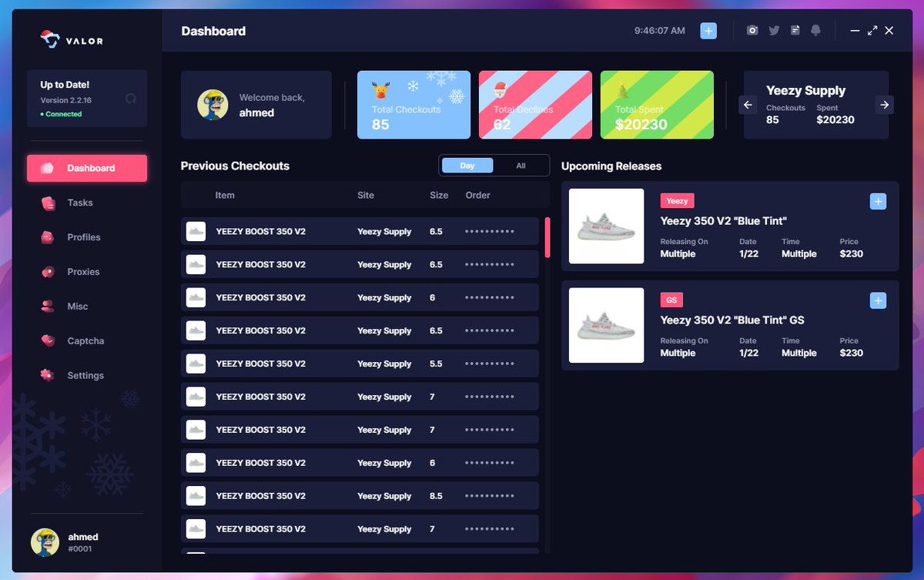Click the pink Previous Checkouts scrollbar thumb
Screen dimensions: 924x580
(x=547, y=237)
